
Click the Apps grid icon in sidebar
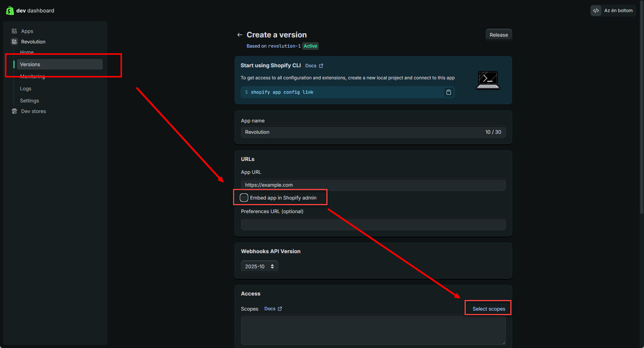click(x=14, y=31)
